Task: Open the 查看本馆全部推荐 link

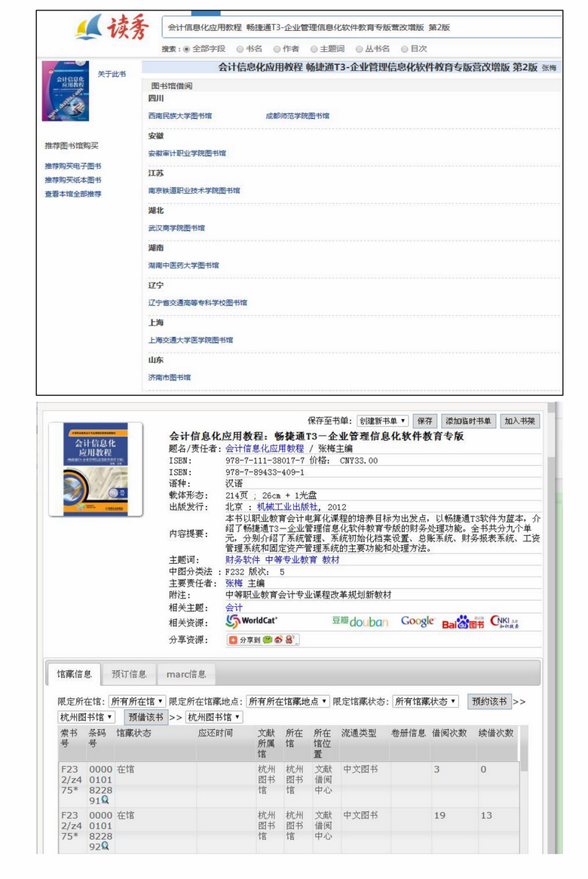Action: tap(73, 194)
